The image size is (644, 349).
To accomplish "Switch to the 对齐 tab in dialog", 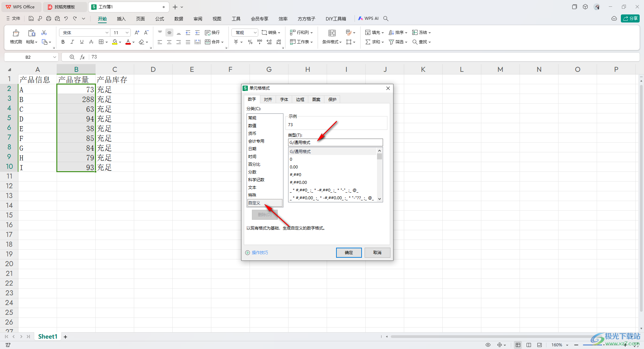I will click(x=268, y=99).
